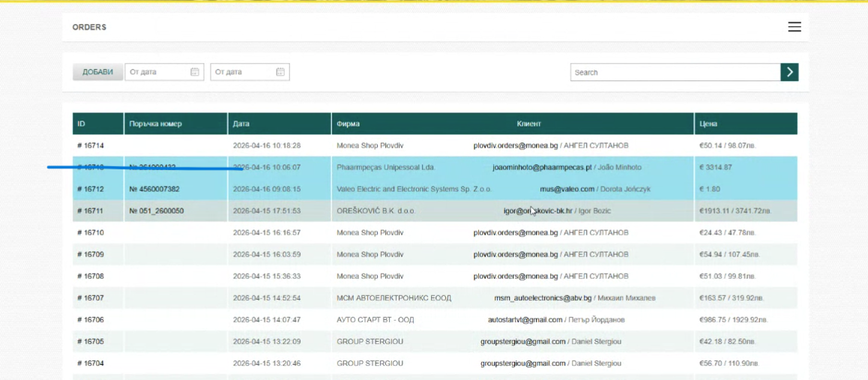Open calendar icon in second От дата field
868x380 pixels.
tap(280, 72)
